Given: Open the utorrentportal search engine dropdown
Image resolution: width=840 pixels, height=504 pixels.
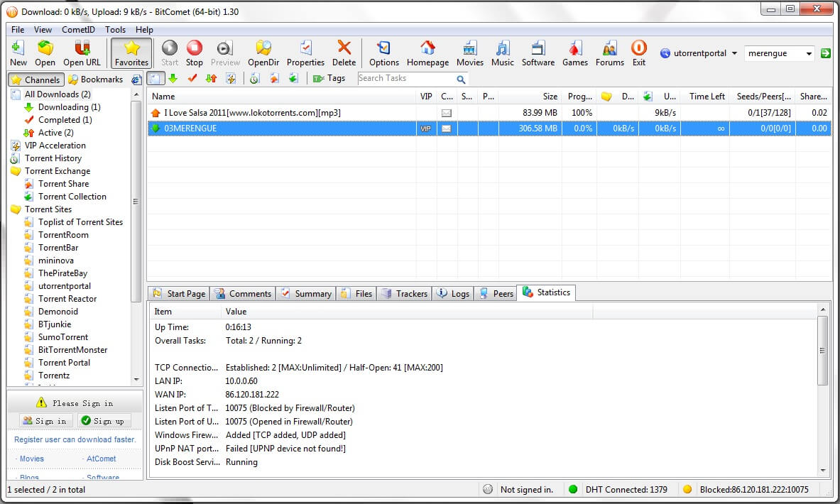Looking at the screenshot, I should 734,53.
